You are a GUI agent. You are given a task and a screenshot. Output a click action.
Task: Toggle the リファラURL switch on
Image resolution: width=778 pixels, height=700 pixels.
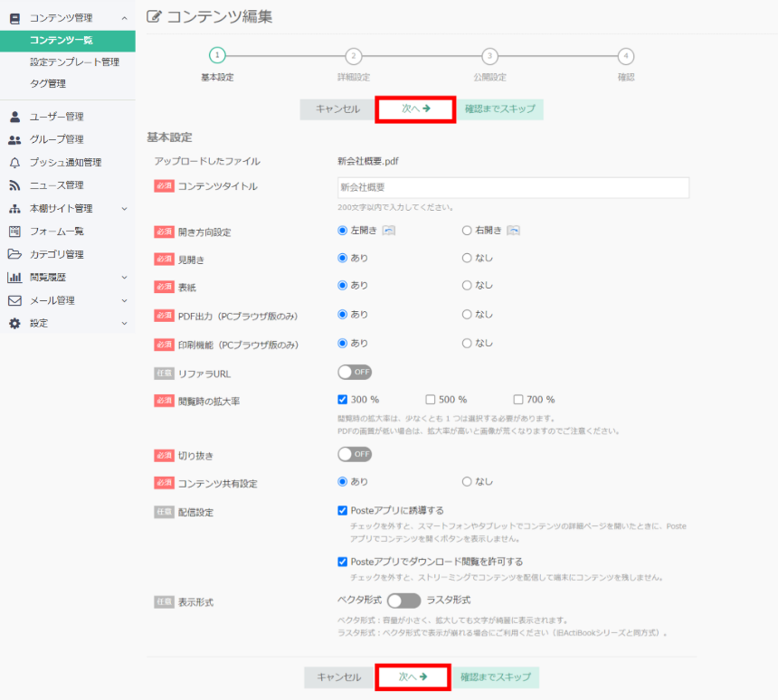click(355, 372)
